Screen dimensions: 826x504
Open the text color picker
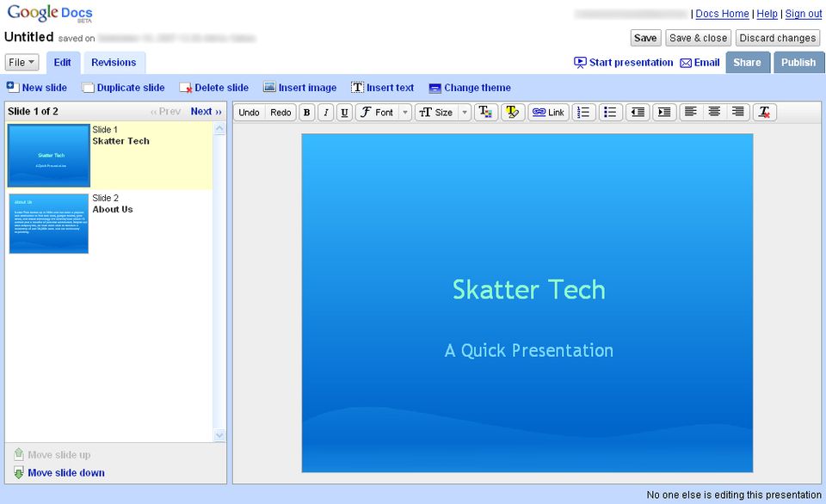click(x=485, y=112)
